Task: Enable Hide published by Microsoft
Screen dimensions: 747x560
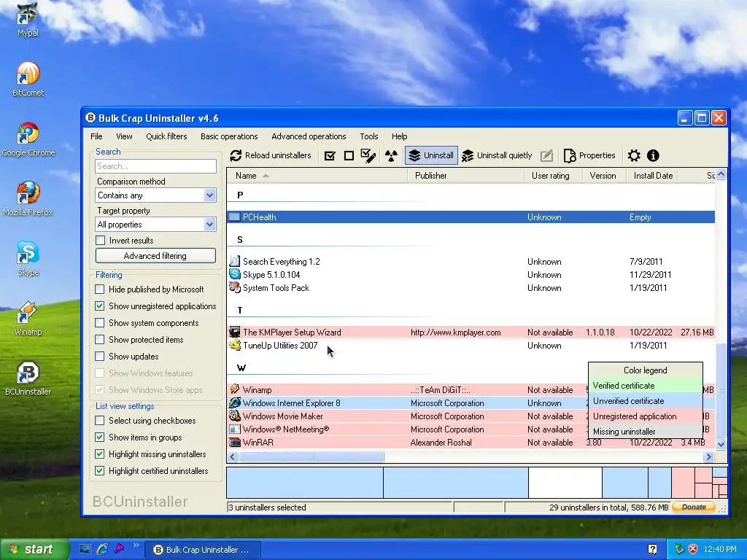Action: pyautogui.click(x=99, y=289)
